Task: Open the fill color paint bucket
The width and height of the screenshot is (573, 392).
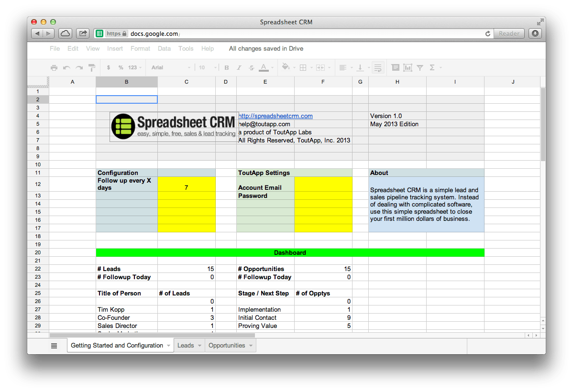Action: point(286,67)
